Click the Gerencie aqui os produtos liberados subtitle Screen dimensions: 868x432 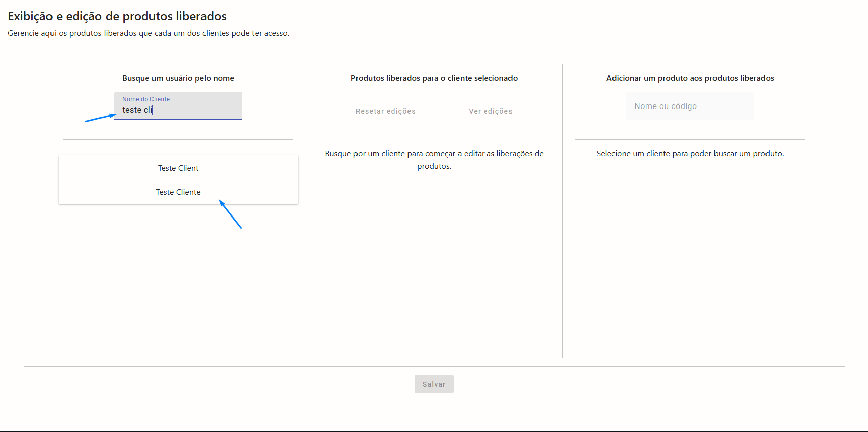pyautogui.click(x=148, y=33)
